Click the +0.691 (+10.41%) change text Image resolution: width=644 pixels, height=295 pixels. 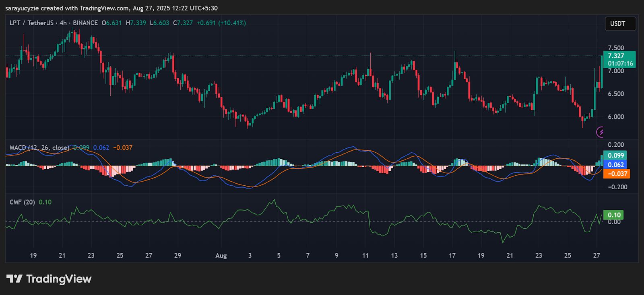[x=221, y=23]
